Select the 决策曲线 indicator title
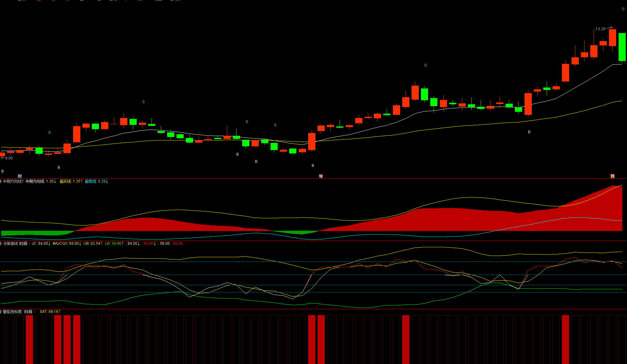 (11, 243)
